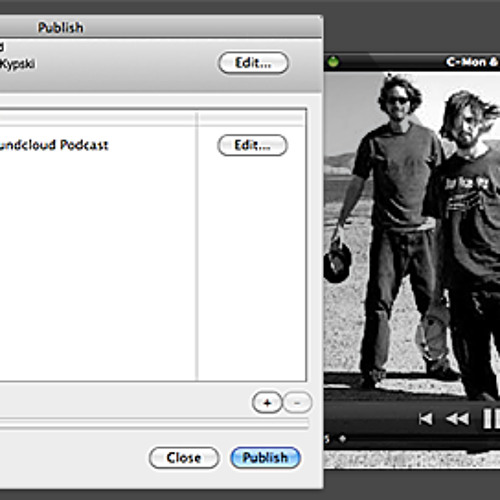Click the left column header of list
Image resolution: width=500 pixels, height=500 pixels.
[x=98, y=119]
